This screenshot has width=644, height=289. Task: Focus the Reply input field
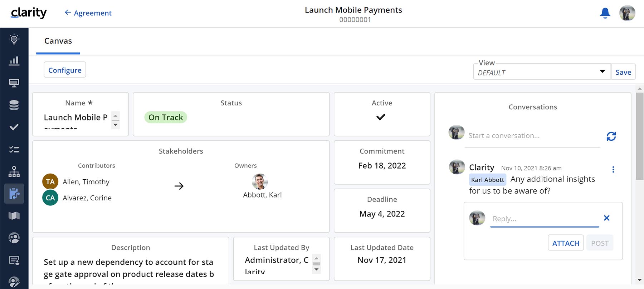545,219
